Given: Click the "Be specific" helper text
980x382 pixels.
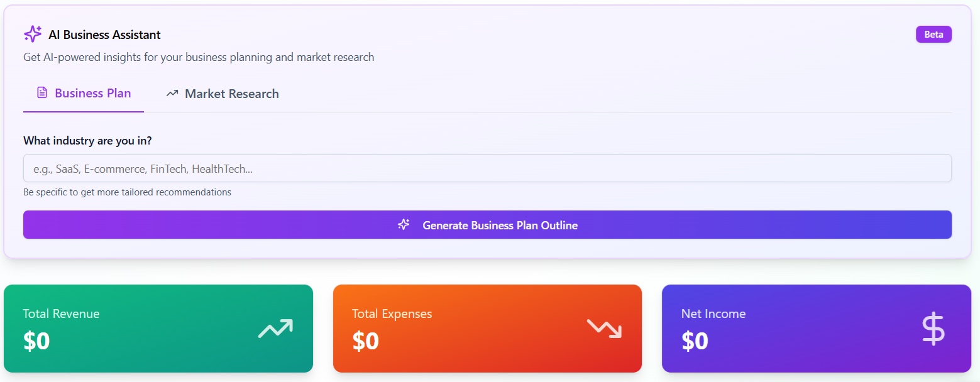Looking at the screenshot, I should click(x=127, y=192).
